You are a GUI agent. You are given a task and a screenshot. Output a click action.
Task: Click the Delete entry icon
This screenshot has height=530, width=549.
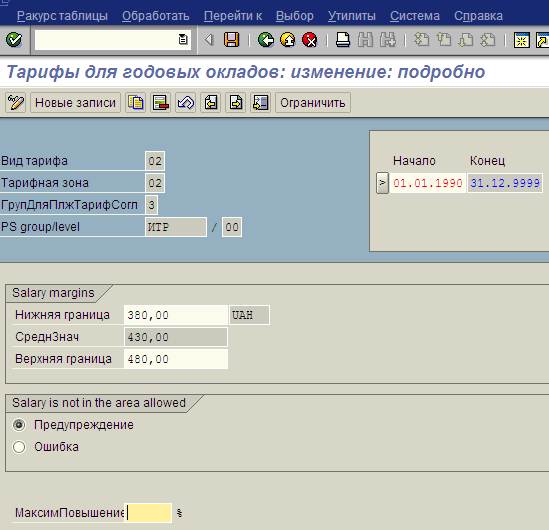161,103
